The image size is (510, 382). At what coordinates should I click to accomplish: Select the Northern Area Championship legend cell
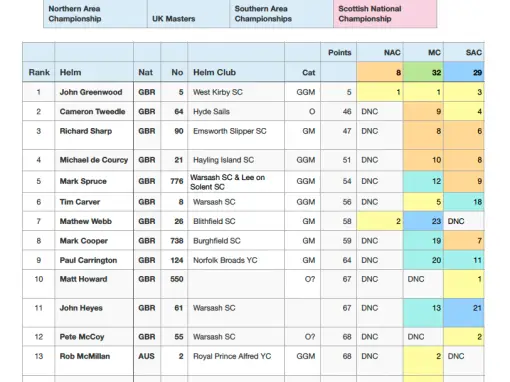[x=95, y=14]
